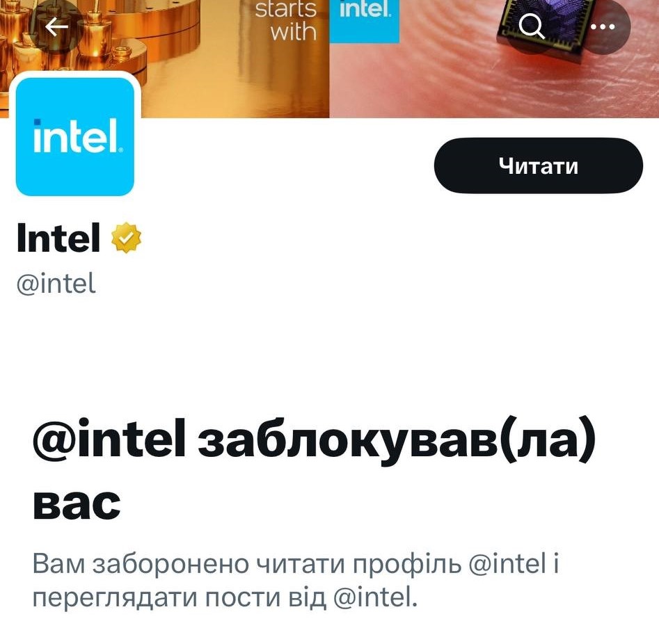Click the @intel mention after the word профіль
Image resolution: width=659 pixels, height=644 pixels.
click(x=507, y=564)
